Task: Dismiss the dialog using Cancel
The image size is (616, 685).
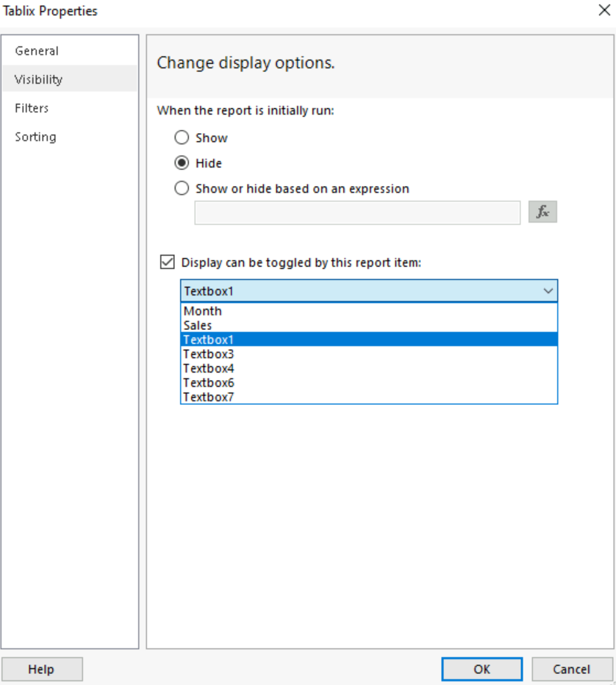Action: coord(572,669)
